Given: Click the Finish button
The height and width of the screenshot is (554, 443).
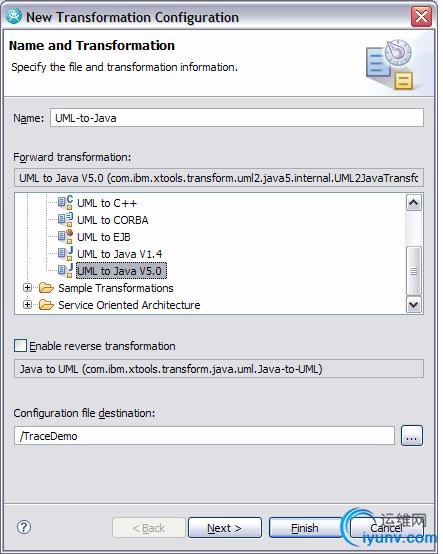Looking at the screenshot, I should 305,528.
